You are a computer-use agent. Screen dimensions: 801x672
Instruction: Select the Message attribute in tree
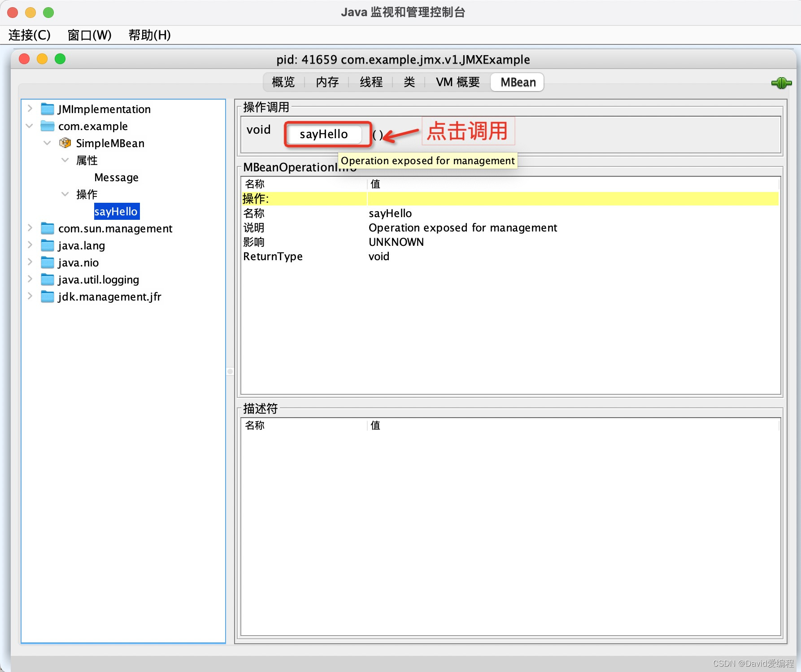[116, 178]
